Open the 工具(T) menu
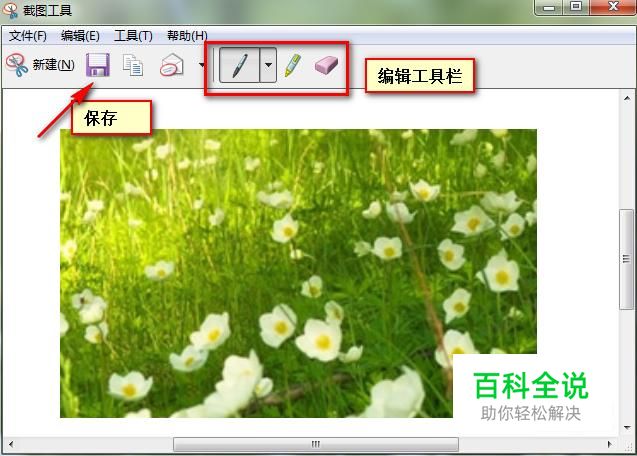 click(x=133, y=36)
